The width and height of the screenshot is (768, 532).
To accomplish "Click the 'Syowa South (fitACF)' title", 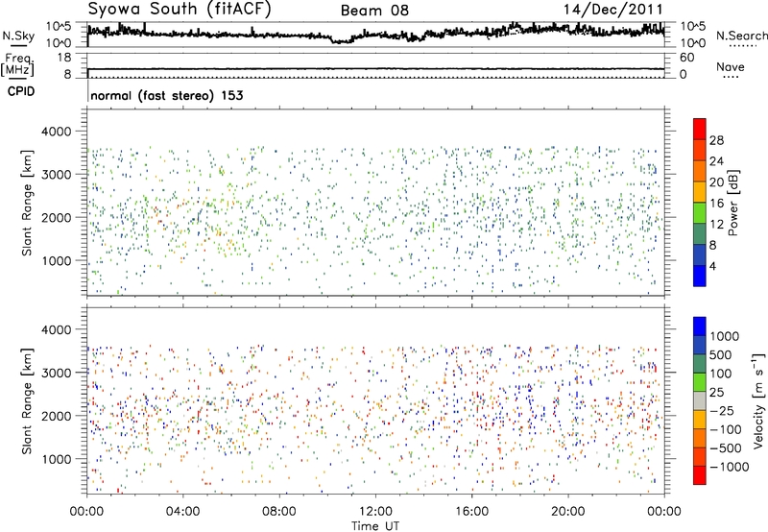I will click(x=180, y=10).
